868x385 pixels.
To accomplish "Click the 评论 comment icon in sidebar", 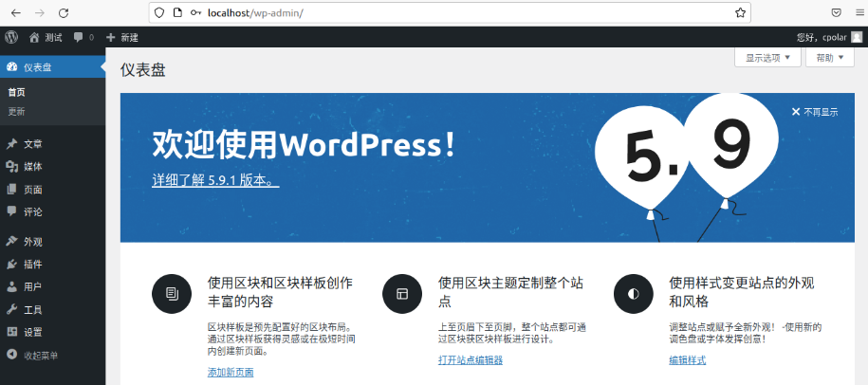I will (x=11, y=211).
